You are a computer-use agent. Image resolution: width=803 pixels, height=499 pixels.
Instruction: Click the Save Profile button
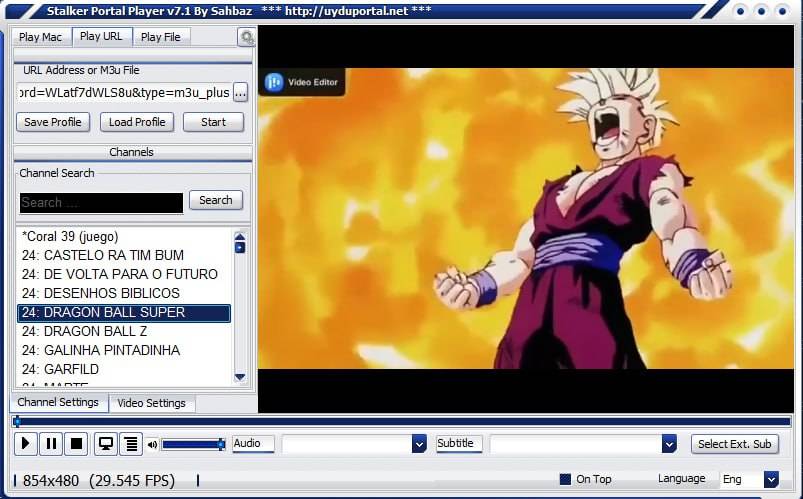click(53, 122)
